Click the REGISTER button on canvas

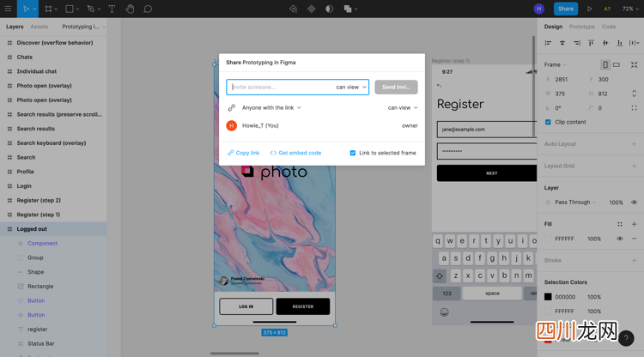tap(303, 306)
